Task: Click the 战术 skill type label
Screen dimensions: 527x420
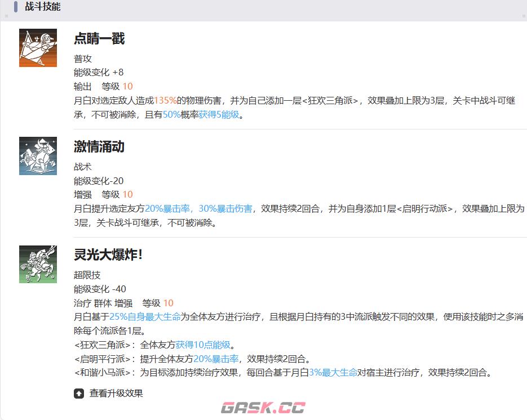Action: coord(83,167)
